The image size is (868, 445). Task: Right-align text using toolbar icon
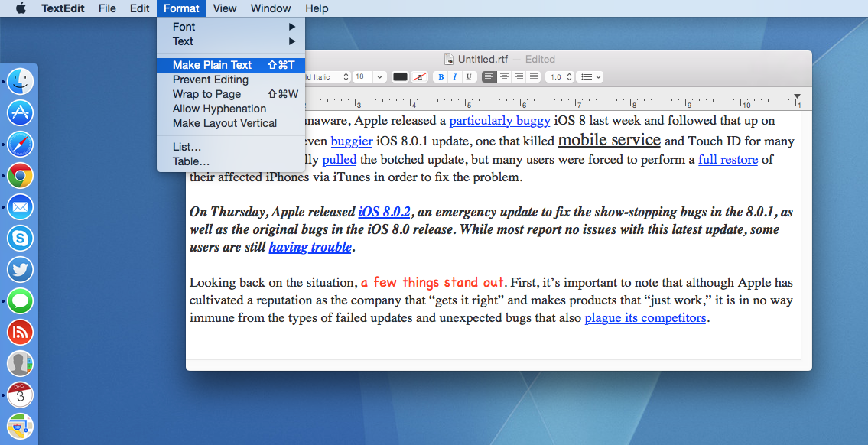pos(519,76)
